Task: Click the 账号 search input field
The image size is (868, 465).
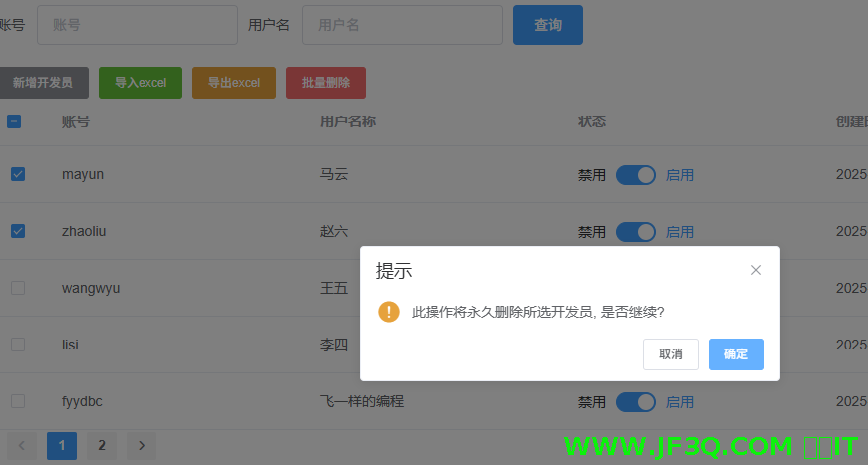Action: (138, 25)
